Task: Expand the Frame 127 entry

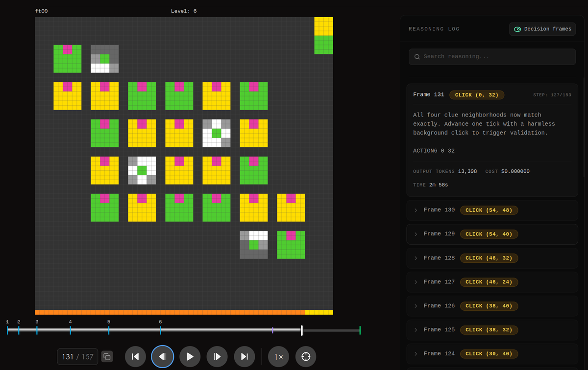Action: [x=492, y=282]
